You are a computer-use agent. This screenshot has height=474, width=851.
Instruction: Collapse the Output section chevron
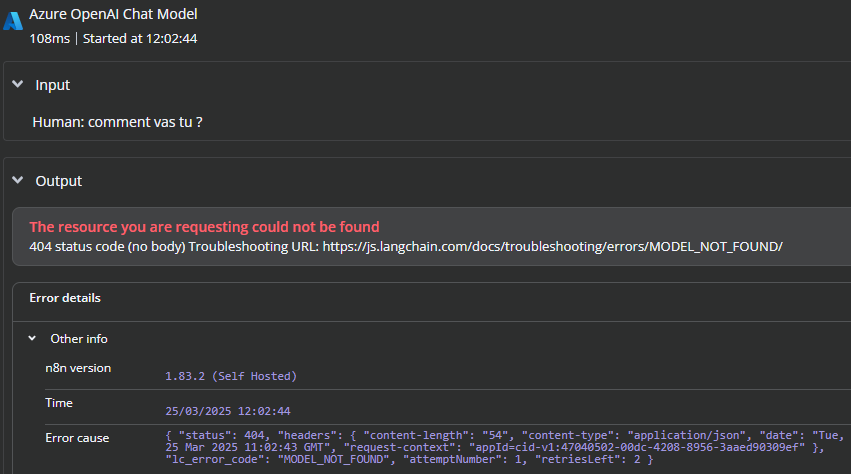[x=18, y=180]
